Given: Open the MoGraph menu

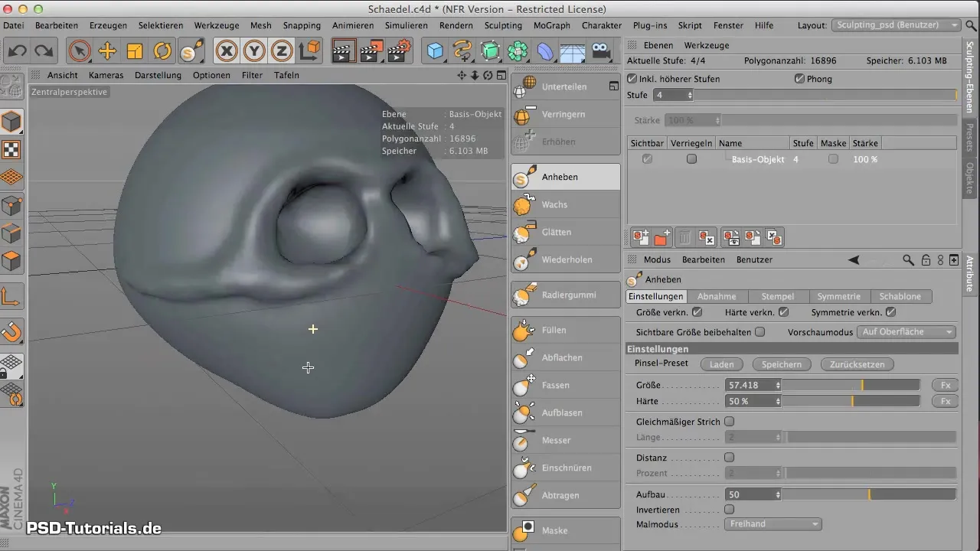Looking at the screenshot, I should [x=554, y=25].
